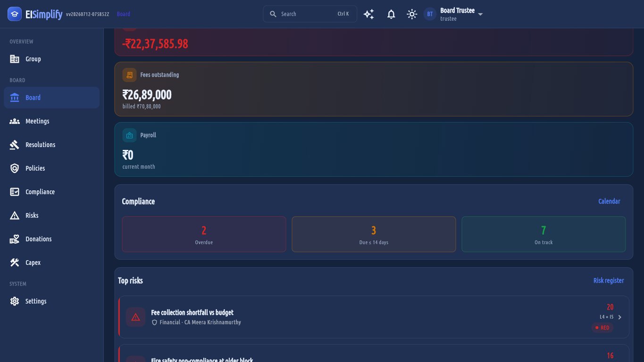Image resolution: width=644 pixels, height=362 pixels.
Task: Click the Fire safety non-compliance risk title
Action: 202,360
